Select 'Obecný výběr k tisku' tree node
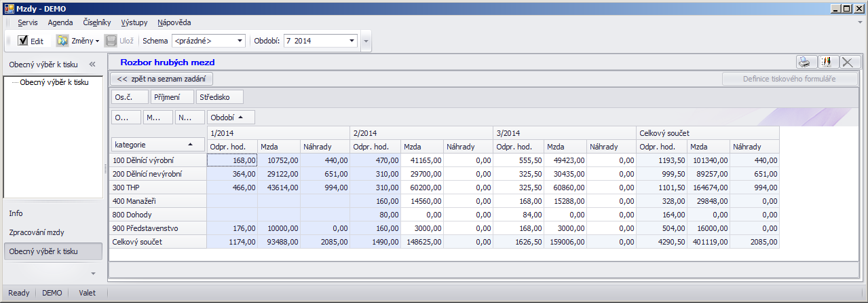This screenshot has height=303, width=868. [x=54, y=82]
